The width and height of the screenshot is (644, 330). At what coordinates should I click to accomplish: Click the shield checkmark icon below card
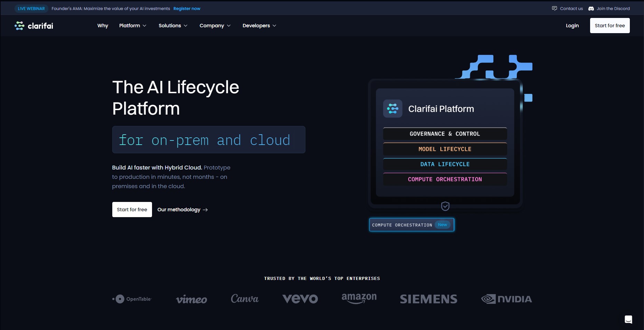point(445,206)
